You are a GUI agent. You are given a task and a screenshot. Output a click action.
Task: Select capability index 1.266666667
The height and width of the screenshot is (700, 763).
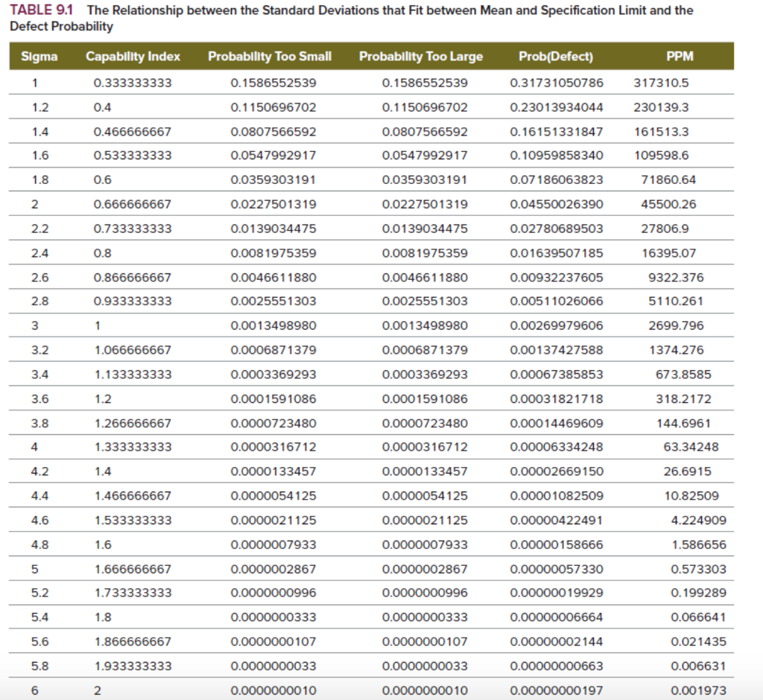pos(133,424)
